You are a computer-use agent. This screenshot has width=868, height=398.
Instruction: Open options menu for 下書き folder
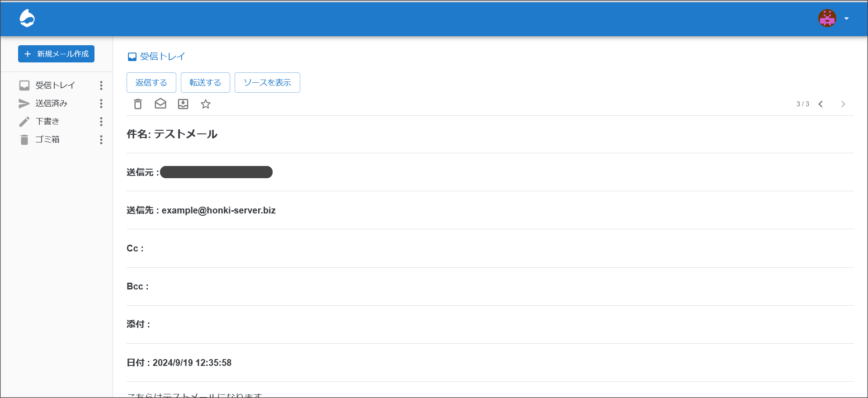click(x=101, y=122)
